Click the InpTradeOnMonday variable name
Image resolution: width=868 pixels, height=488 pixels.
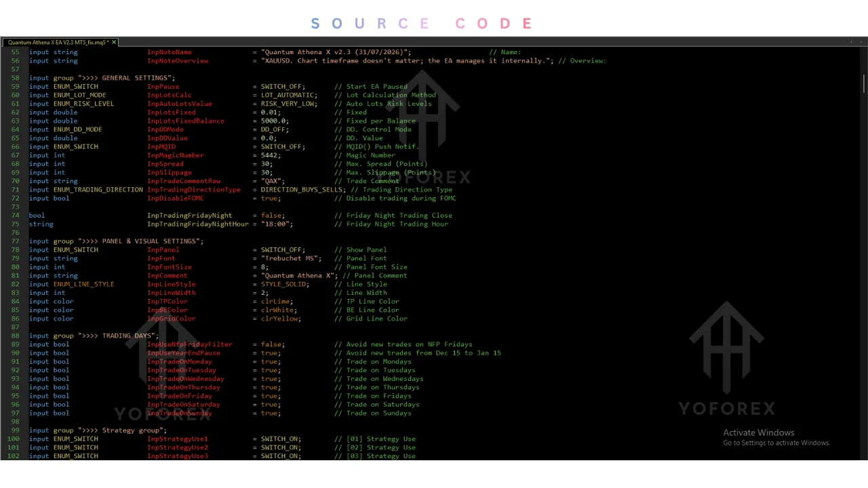point(180,362)
